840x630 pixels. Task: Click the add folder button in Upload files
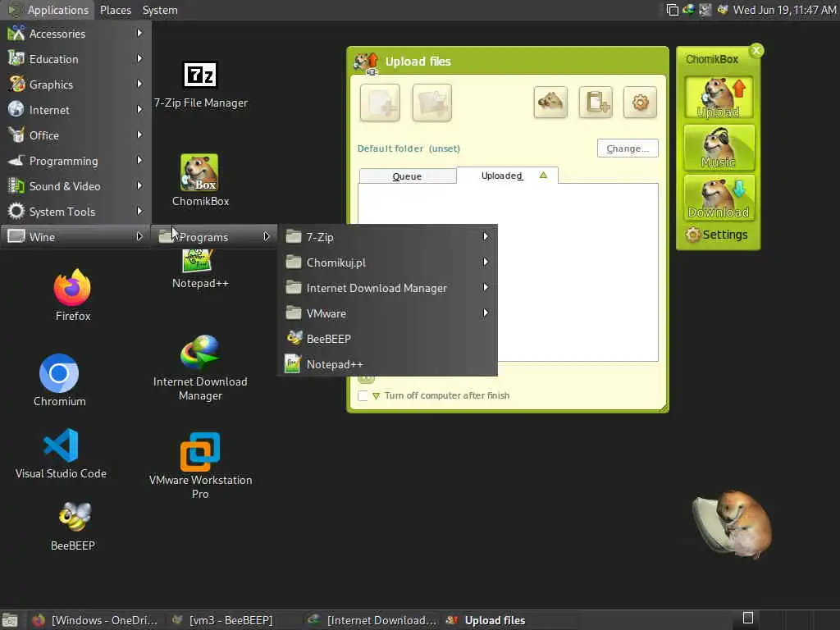pyautogui.click(x=431, y=103)
